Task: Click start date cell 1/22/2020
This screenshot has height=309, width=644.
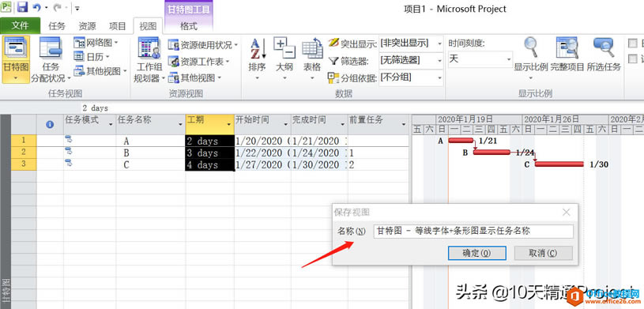Action: point(263,153)
